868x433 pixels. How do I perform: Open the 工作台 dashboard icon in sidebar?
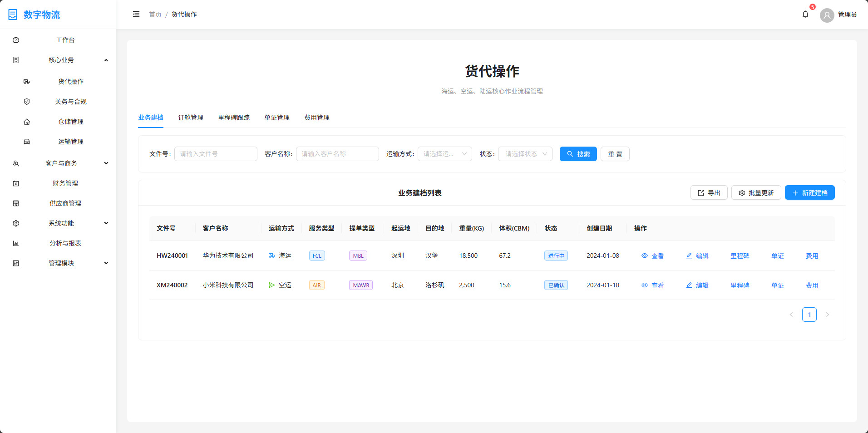[x=16, y=40]
